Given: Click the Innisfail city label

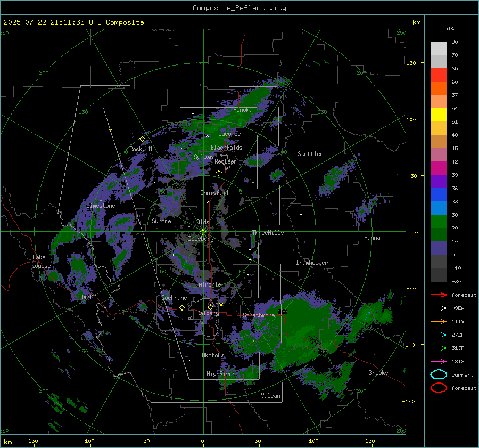Looking at the screenshot, I should [214, 193].
